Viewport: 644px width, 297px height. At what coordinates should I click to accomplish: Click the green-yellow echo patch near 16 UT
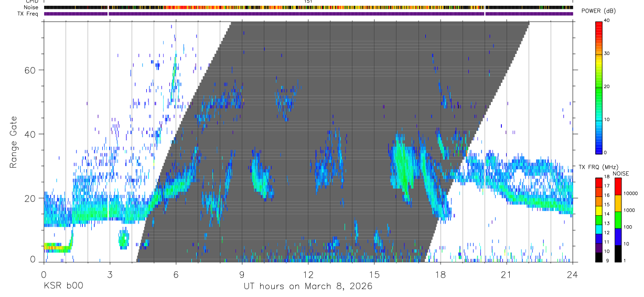click(x=404, y=168)
